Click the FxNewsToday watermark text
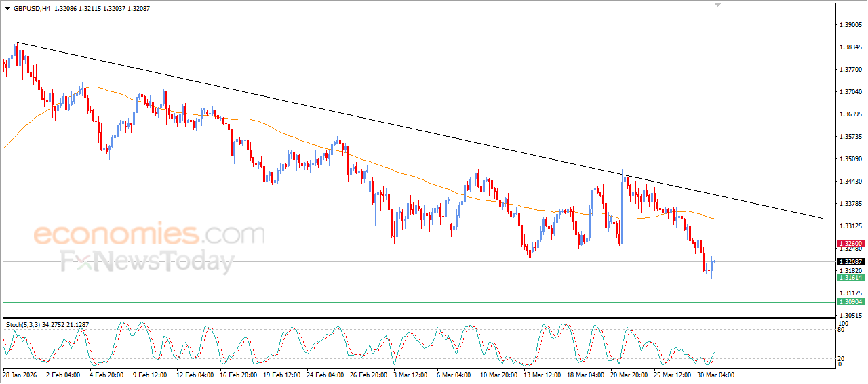 coord(147,261)
